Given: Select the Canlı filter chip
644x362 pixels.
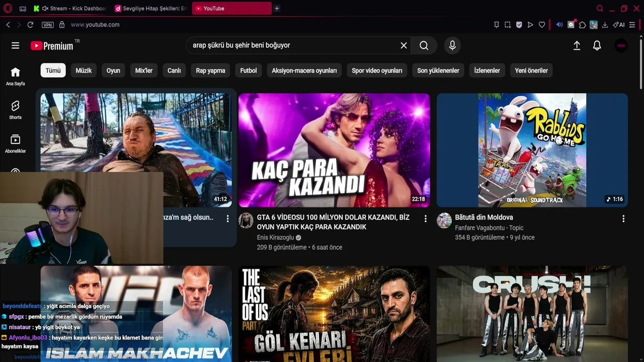Looking at the screenshot, I should 174,70.
